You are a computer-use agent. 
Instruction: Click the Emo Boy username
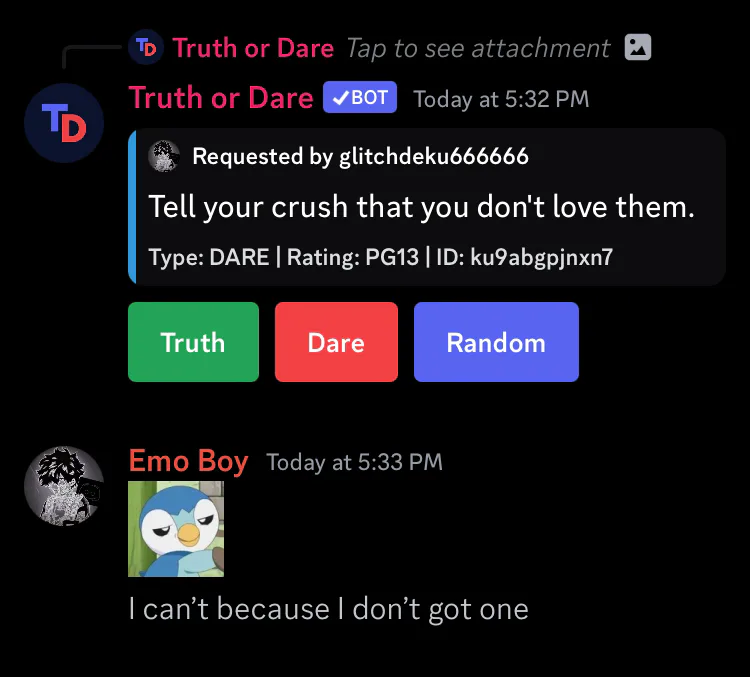(x=188, y=461)
